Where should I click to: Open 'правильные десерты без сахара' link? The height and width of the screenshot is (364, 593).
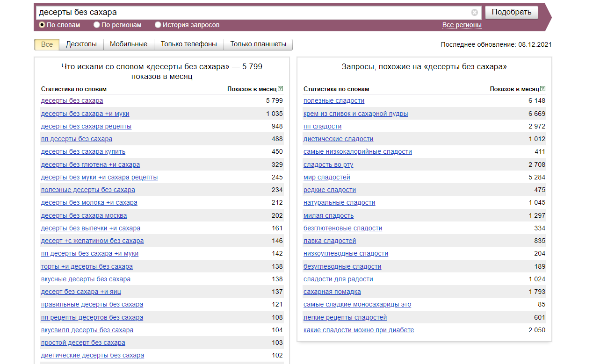[92, 304]
